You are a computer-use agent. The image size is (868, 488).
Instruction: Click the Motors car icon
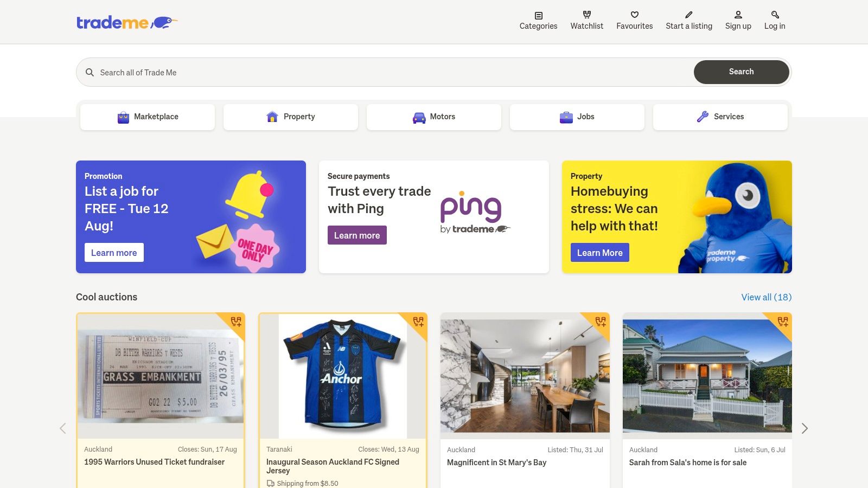click(x=419, y=117)
